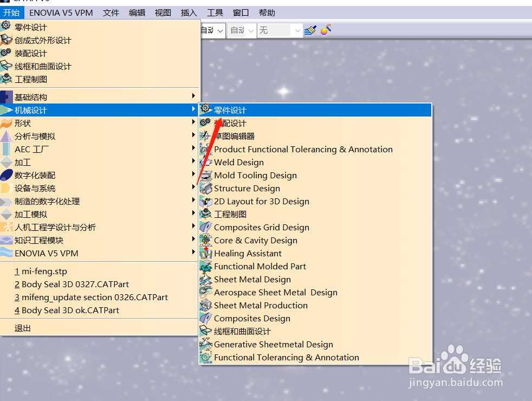Click the Structure Design icon
The height and width of the screenshot is (401, 532).
click(206, 188)
